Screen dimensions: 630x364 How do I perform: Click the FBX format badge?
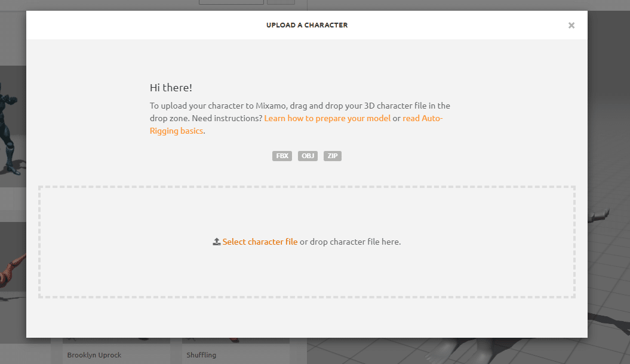pyautogui.click(x=282, y=156)
